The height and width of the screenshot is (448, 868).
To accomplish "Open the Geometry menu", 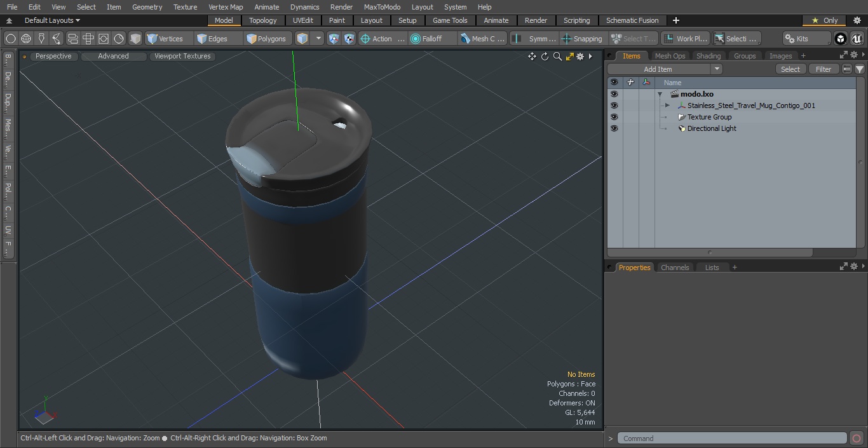I will (x=147, y=7).
